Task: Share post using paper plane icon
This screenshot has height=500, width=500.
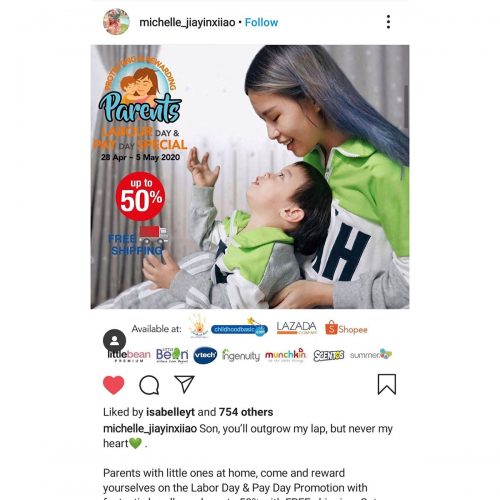Action: pyautogui.click(x=184, y=384)
